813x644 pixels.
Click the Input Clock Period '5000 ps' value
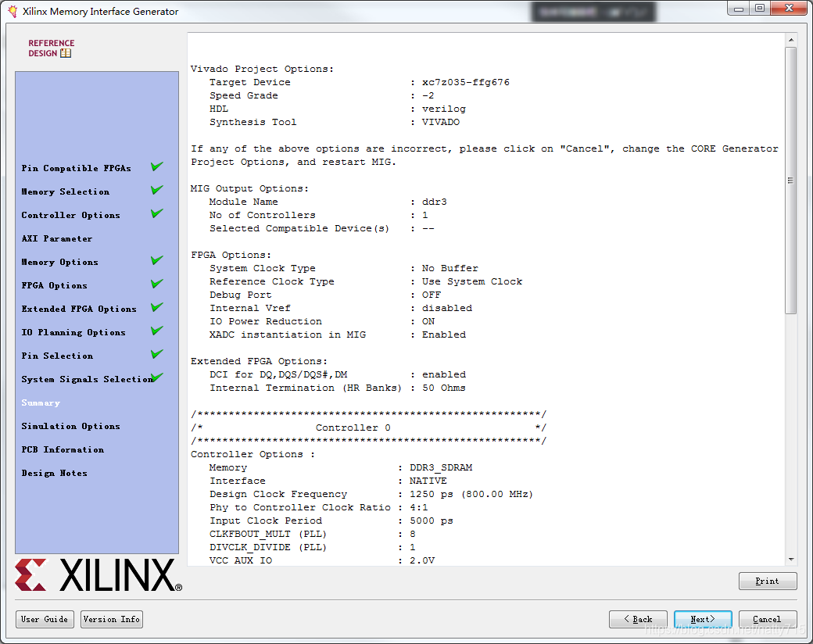(x=431, y=521)
